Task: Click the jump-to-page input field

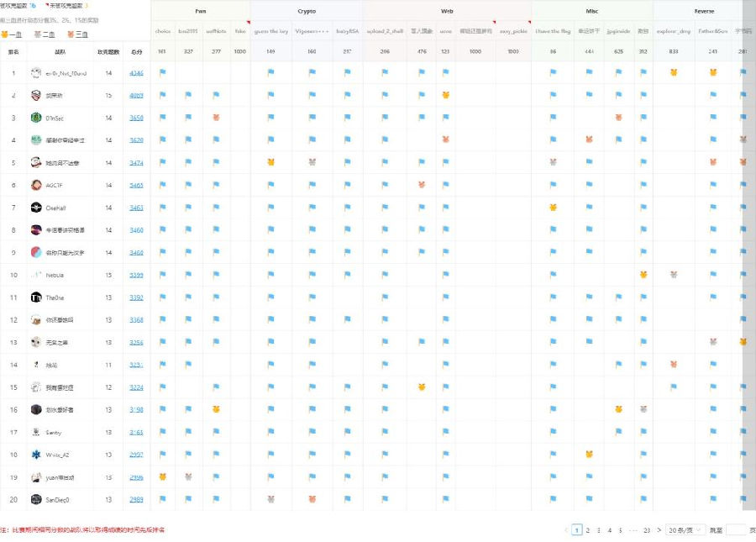Action: (736, 530)
